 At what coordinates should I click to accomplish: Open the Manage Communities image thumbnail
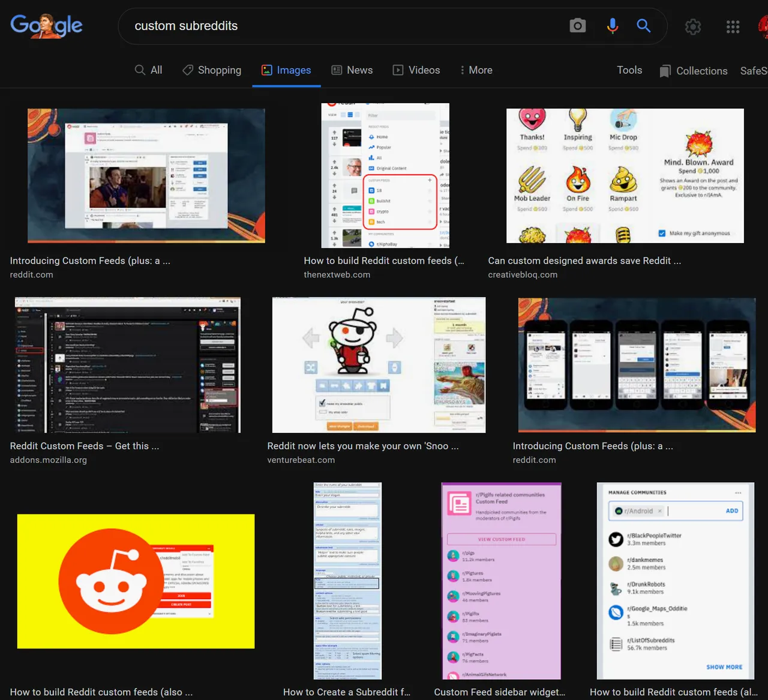tap(676, 581)
